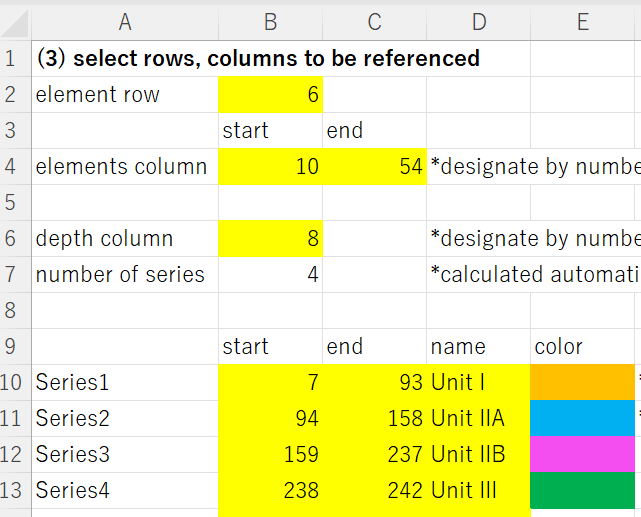The image size is (641, 517).
Task: Select column D header
Action: click(479, 22)
